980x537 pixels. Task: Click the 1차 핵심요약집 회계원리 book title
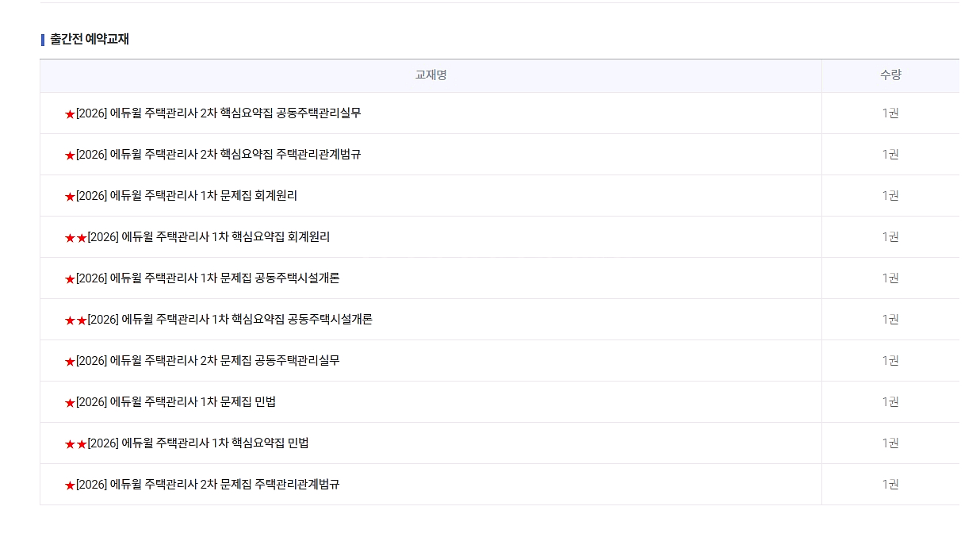(x=209, y=237)
